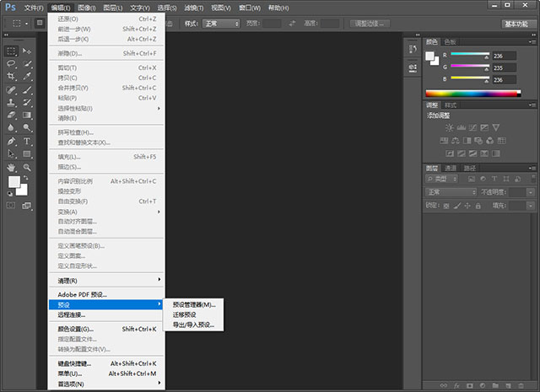
Task: Switch to the 色板 tab
Action: pyautogui.click(x=450, y=42)
